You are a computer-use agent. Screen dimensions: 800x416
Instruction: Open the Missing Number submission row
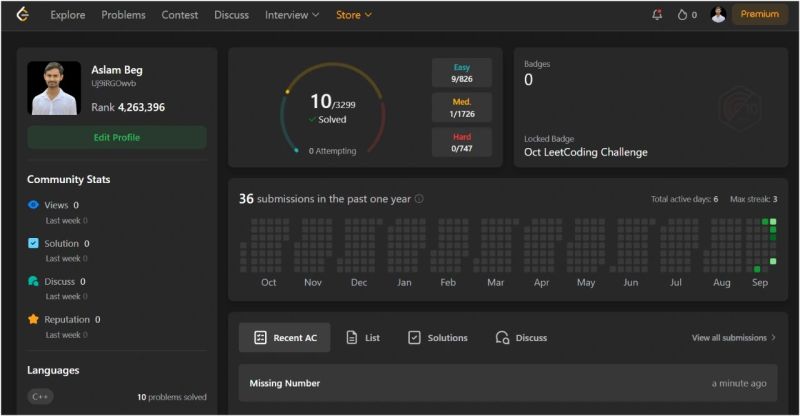[508, 383]
